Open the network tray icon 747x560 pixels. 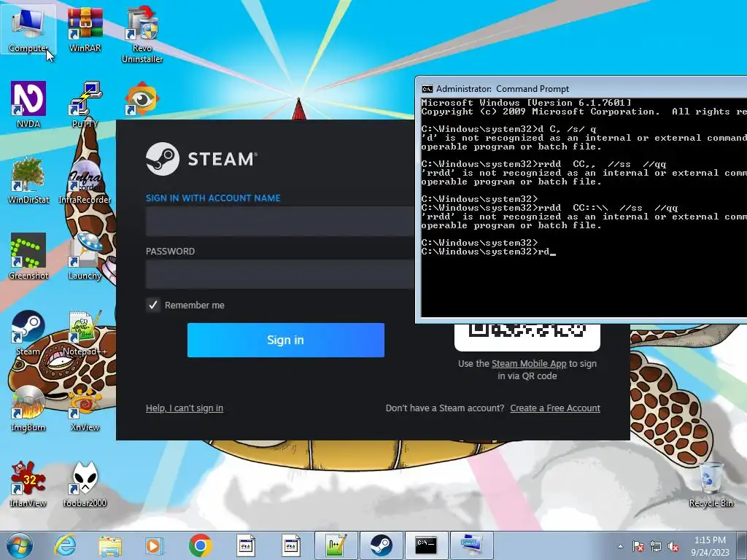click(x=656, y=546)
